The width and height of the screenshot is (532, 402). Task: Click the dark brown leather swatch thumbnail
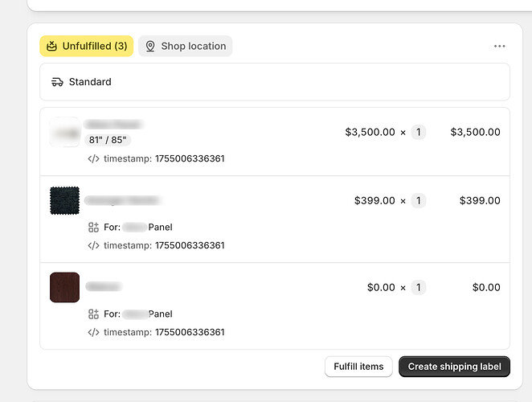(x=64, y=287)
